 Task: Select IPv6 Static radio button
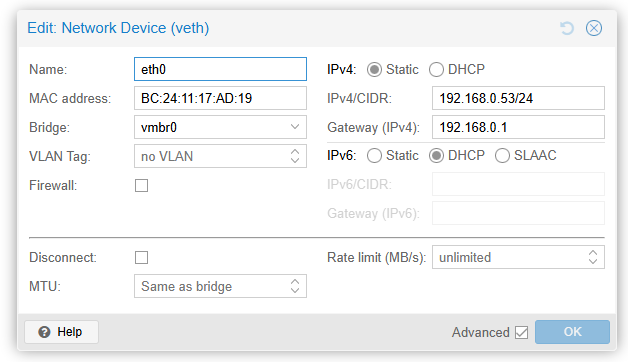374,155
